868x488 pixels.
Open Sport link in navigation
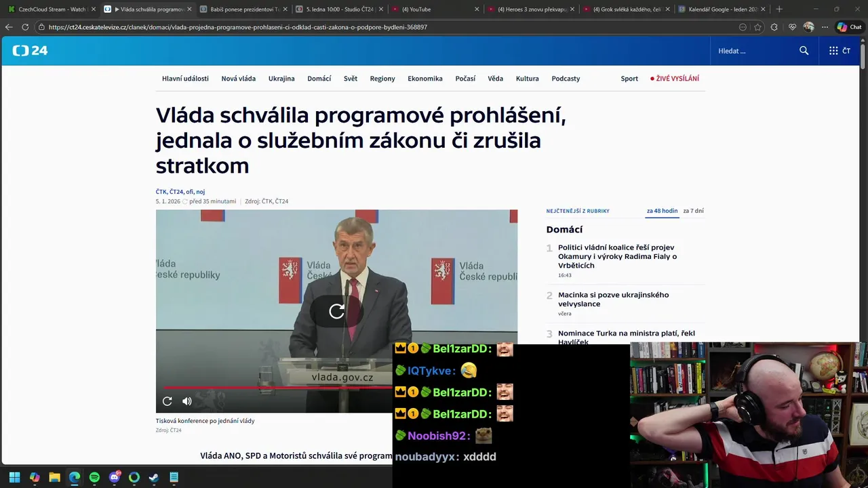pyautogui.click(x=629, y=79)
